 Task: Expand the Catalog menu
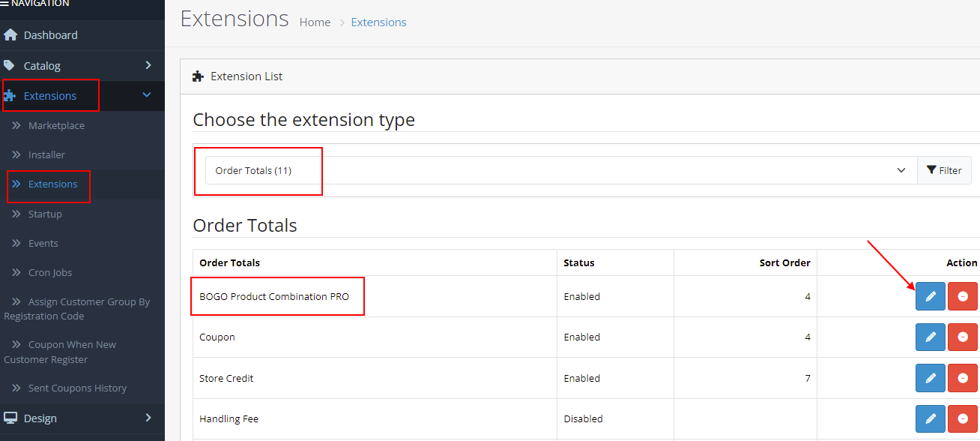82,66
